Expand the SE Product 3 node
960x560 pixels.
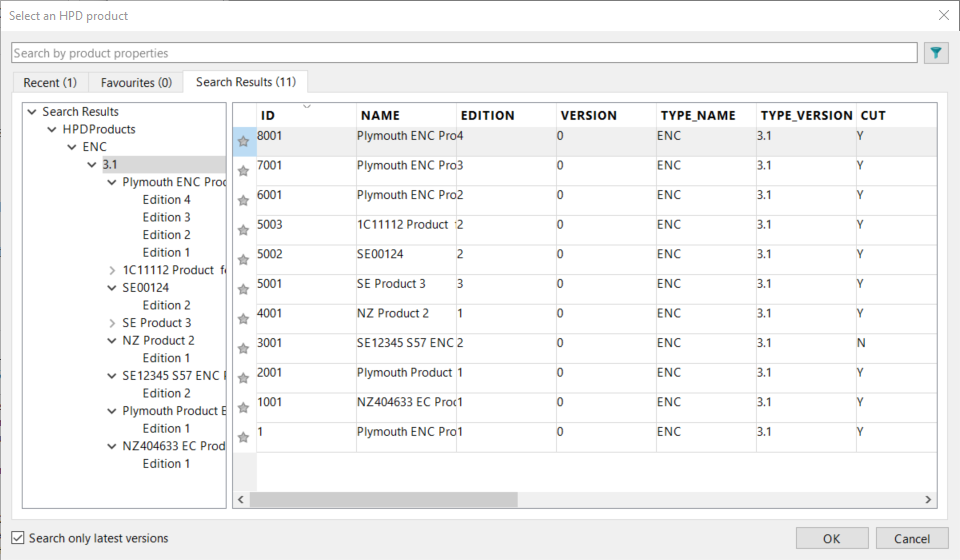112,323
